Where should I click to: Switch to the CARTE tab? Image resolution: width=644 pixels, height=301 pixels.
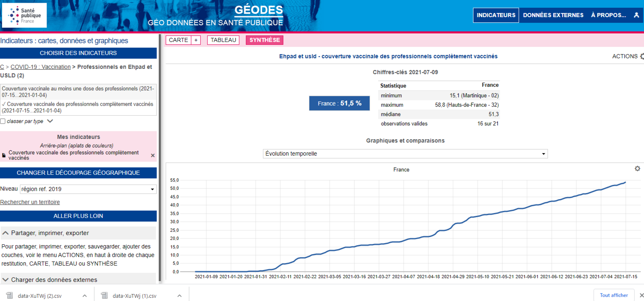[178, 40]
